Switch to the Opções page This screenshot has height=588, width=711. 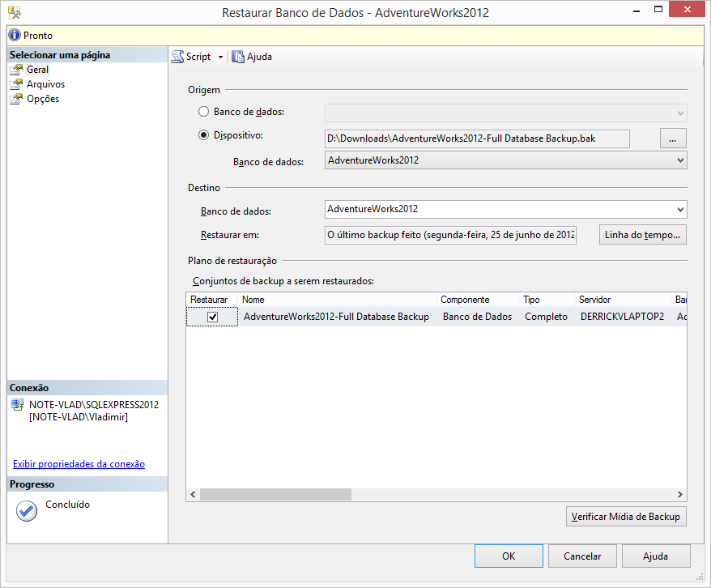coord(43,99)
